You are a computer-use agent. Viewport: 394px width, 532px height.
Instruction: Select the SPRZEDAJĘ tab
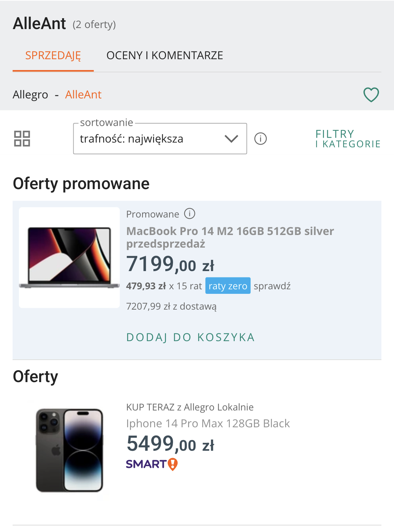tap(53, 56)
